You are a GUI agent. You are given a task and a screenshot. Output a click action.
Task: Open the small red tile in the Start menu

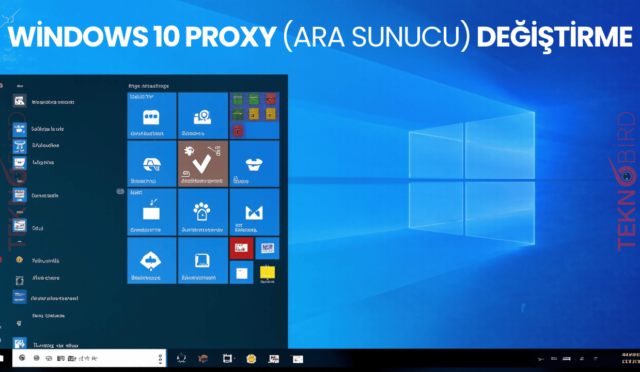(241, 248)
